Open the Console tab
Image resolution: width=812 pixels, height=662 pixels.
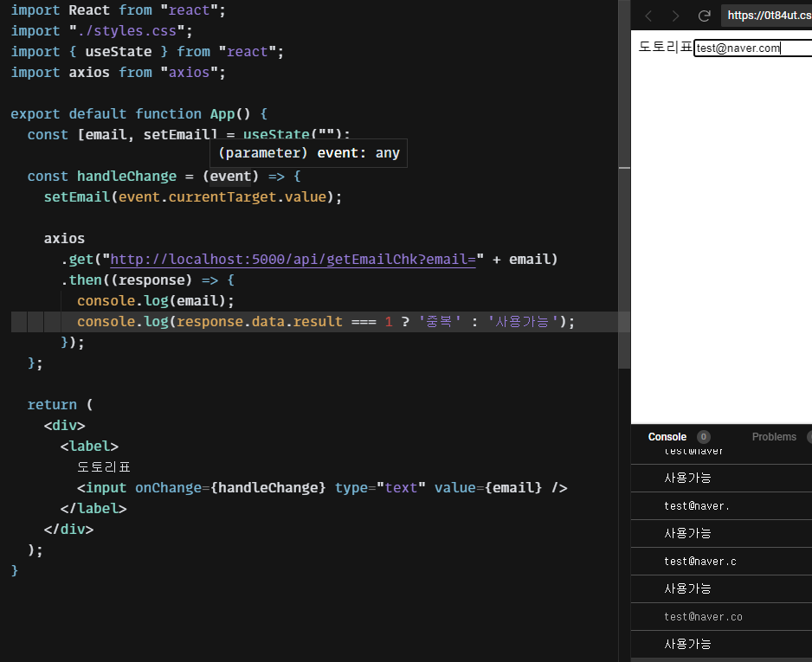[667, 437]
